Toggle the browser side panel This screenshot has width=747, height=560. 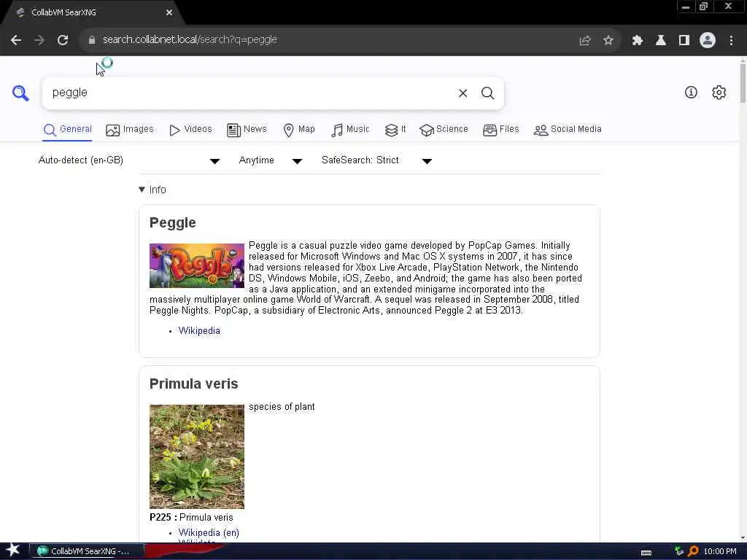[684, 41]
